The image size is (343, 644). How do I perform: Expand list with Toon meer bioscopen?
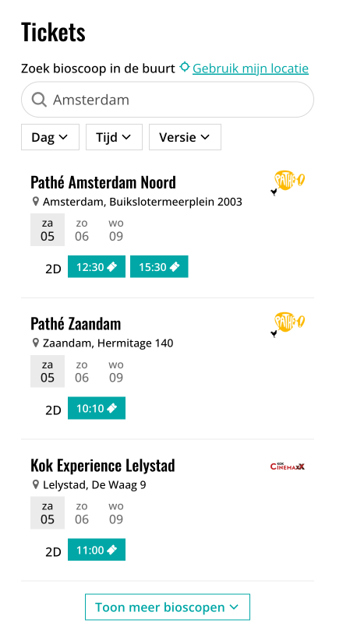click(x=168, y=607)
